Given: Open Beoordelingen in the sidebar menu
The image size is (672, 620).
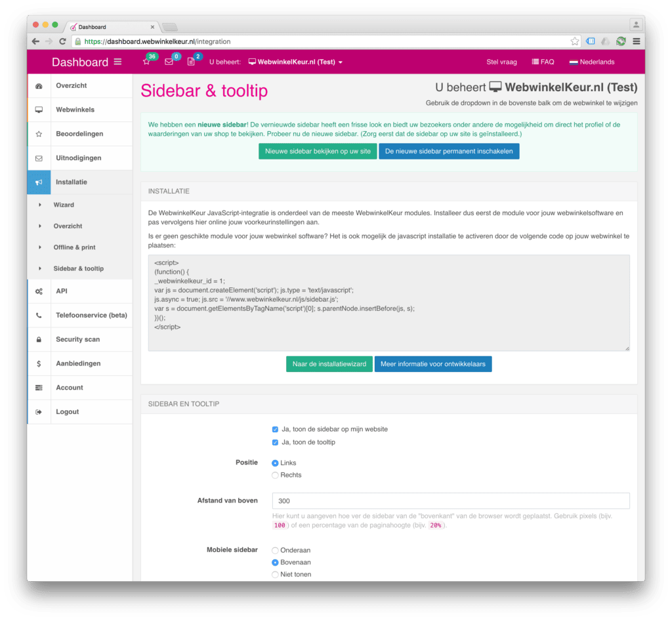Looking at the screenshot, I should coord(79,134).
